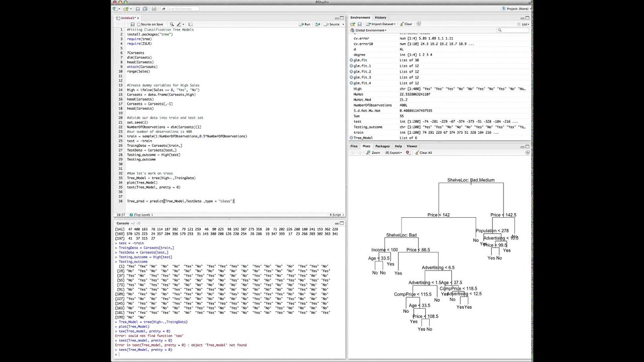Open the R Script file type dropdown
Image resolution: width=644 pixels, height=362 pixels.
(x=337, y=215)
